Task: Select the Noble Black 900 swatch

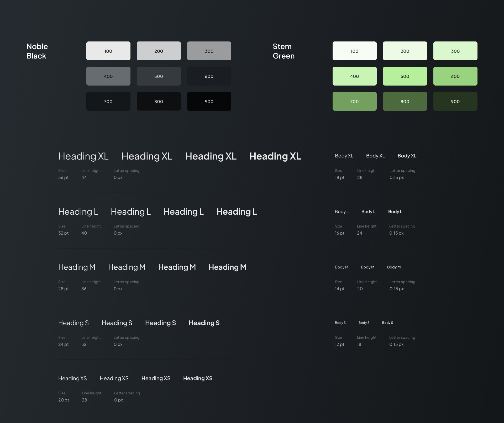Action: click(x=209, y=101)
